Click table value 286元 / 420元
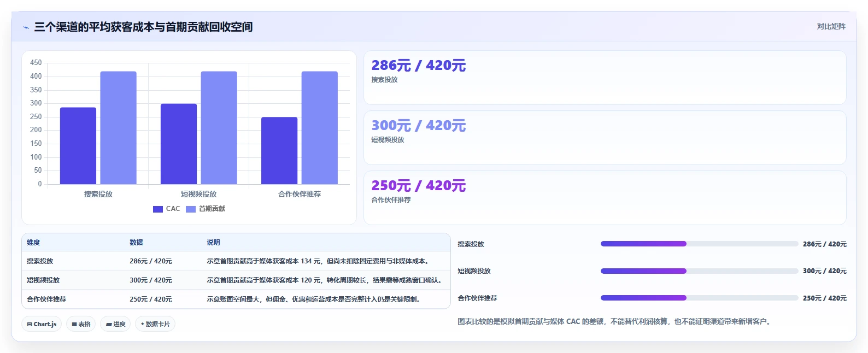The width and height of the screenshot is (868, 353). click(x=151, y=261)
